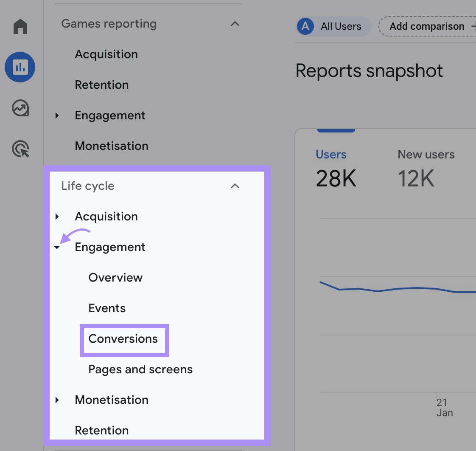
Task: Open the Explore section icon
Action: (x=20, y=108)
